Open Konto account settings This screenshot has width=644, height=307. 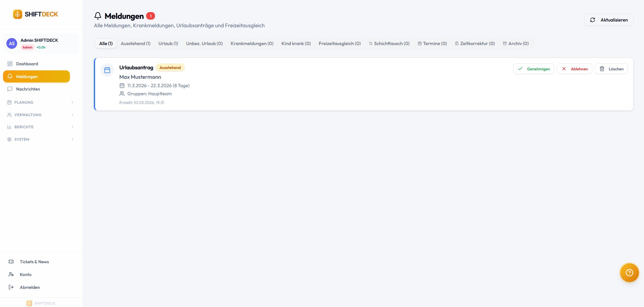click(26, 275)
